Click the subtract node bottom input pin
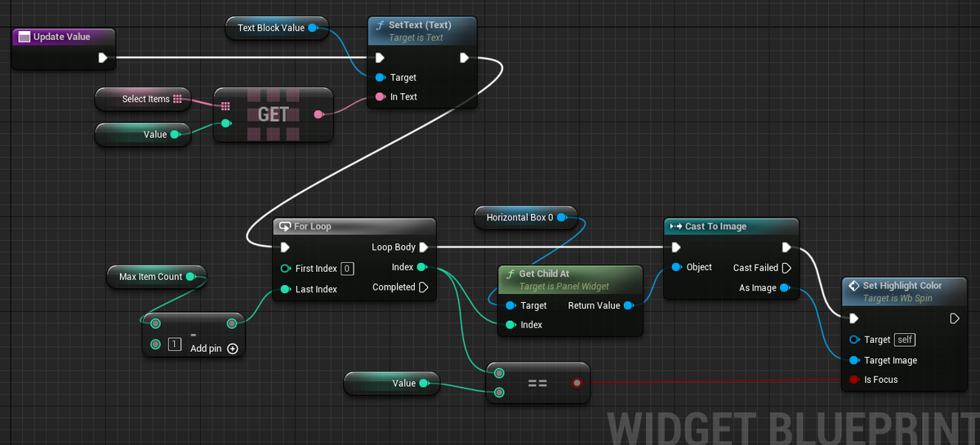Image resolution: width=980 pixels, height=445 pixels. 155,345
